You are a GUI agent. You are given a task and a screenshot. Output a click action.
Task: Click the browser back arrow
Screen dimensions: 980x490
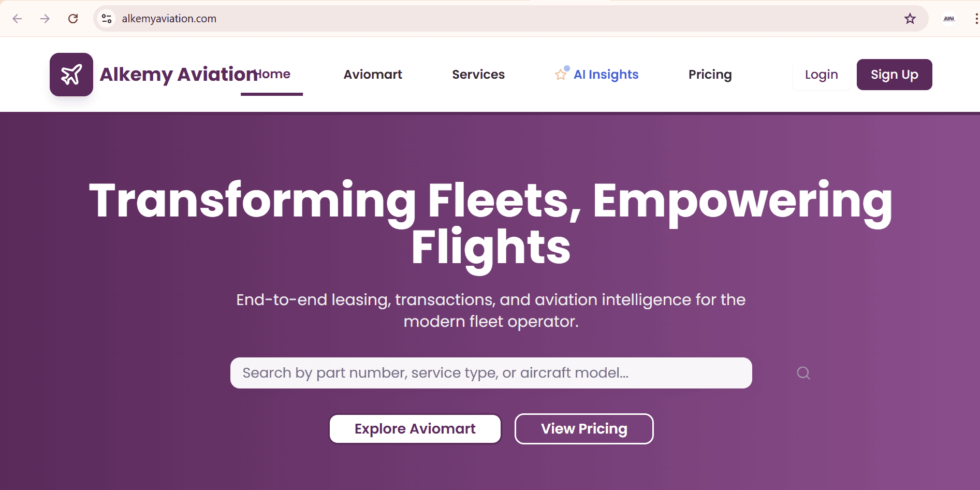point(17,18)
